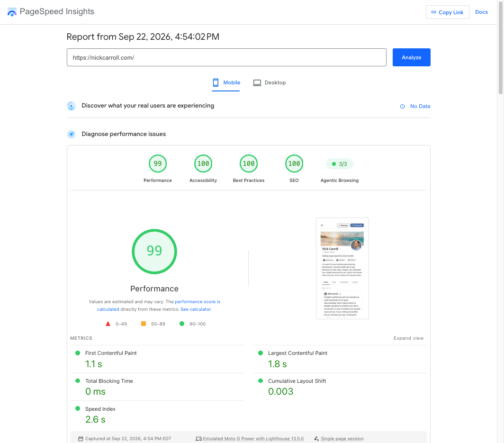Click the No Data link

(420, 107)
